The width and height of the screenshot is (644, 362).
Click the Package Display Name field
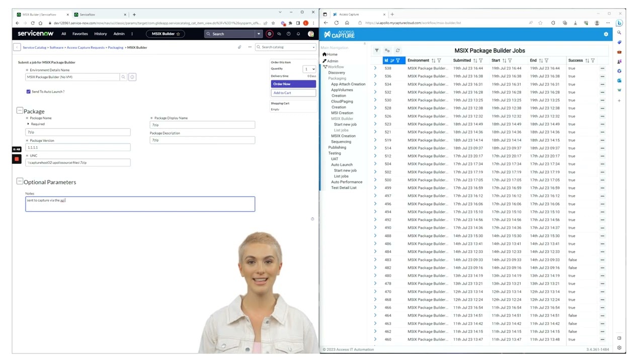click(202, 125)
